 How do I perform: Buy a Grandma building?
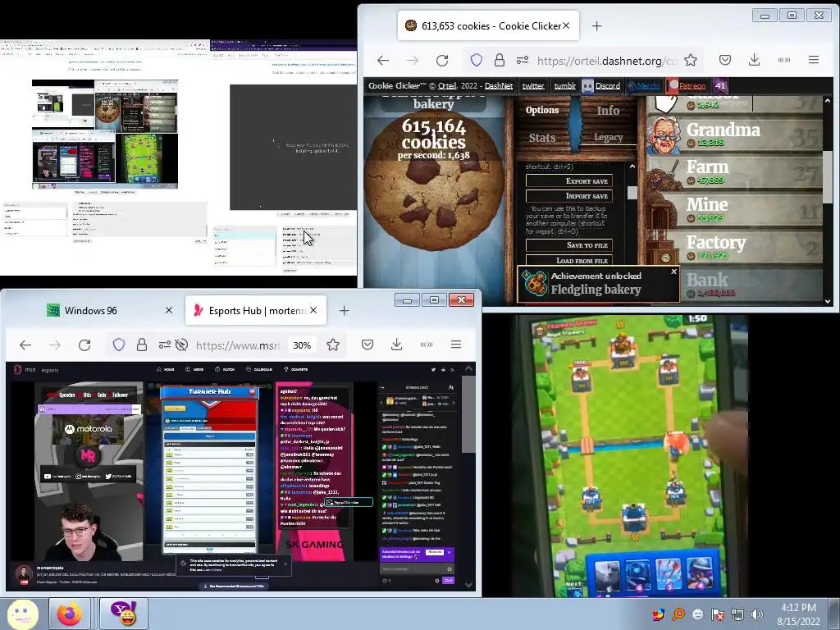(734, 134)
